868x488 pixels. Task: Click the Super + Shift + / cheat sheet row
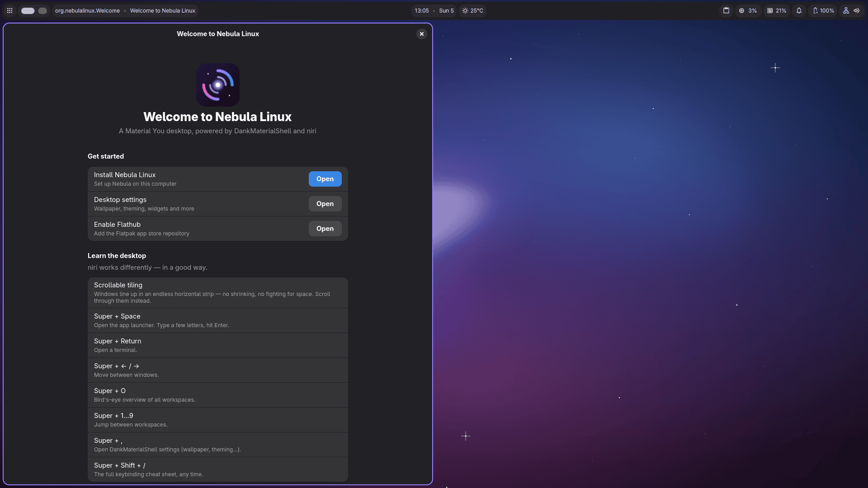(218, 469)
